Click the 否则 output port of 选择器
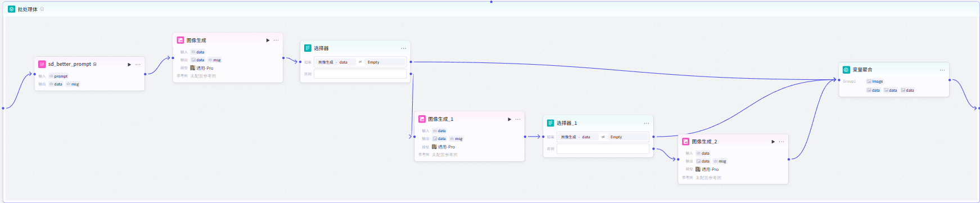Image resolution: width=980 pixels, height=203 pixels. coord(411,74)
